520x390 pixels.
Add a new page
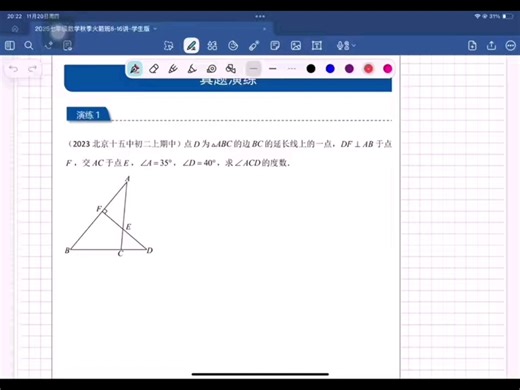(x=472, y=46)
